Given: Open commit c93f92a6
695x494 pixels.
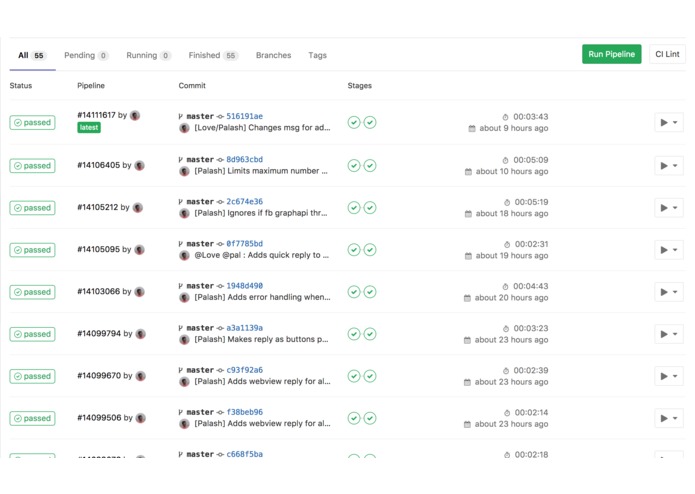Looking at the screenshot, I should pyautogui.click(x=245, y=370).
